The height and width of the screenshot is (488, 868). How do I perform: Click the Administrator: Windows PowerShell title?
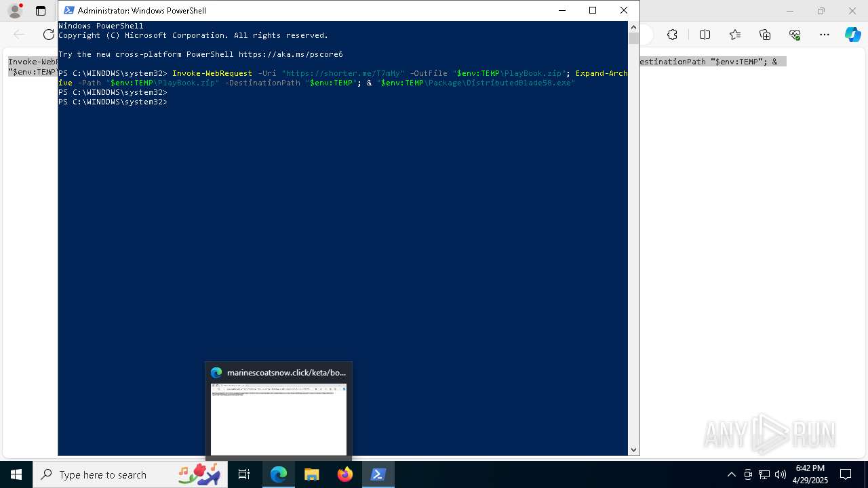coord(142,10)
